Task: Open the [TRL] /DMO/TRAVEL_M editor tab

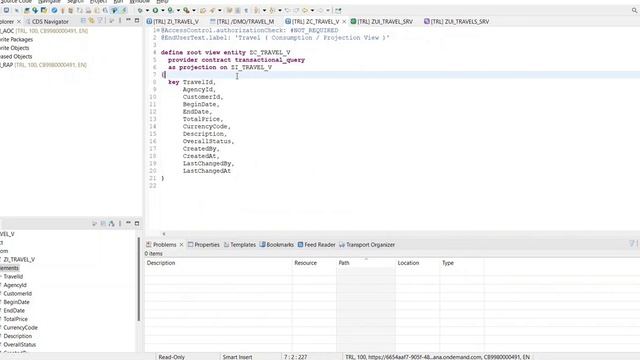Action: pyautogui.click(x=242, y=22)
